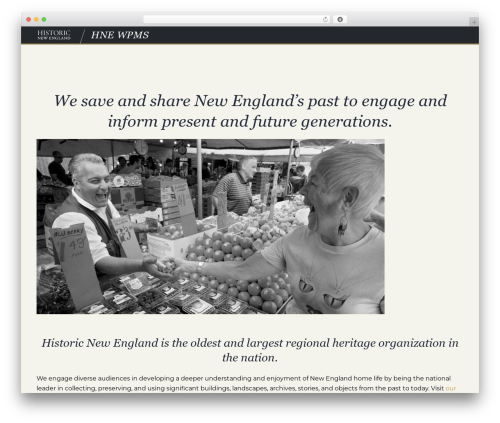The width and height of the screenshot is (500, 423).
Task: Click the red close window button
Action: pos(29,19)
